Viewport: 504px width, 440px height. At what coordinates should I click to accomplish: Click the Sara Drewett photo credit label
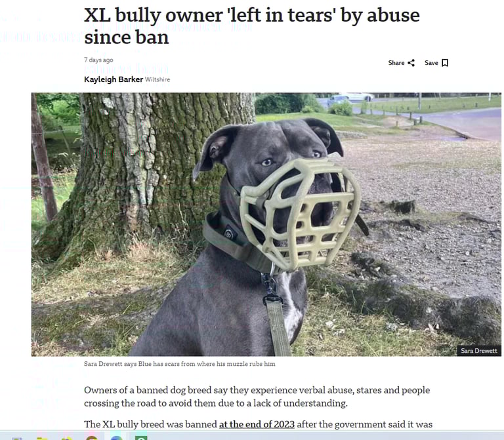tap(479, 351)
